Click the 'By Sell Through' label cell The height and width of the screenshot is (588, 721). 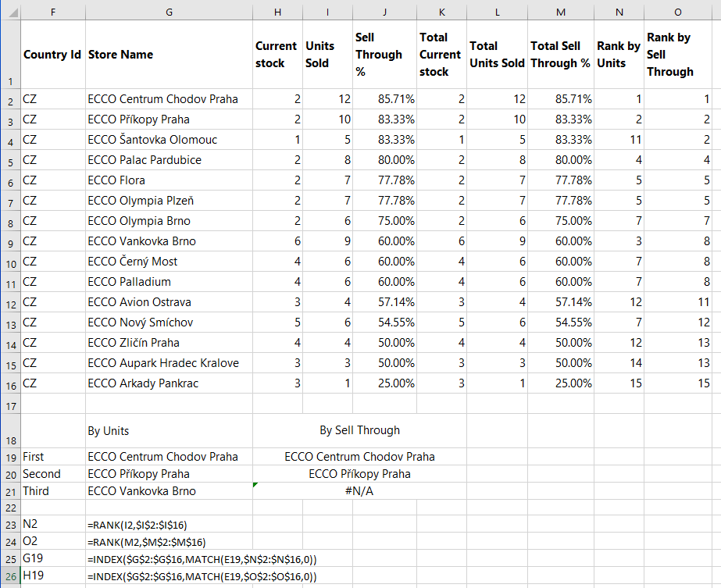(x=359, y=431)
